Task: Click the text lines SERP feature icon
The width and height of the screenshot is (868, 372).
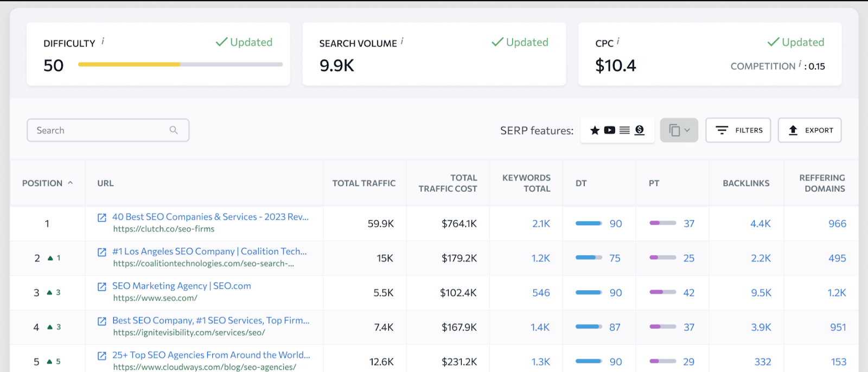Action: (x=624, y=130)
